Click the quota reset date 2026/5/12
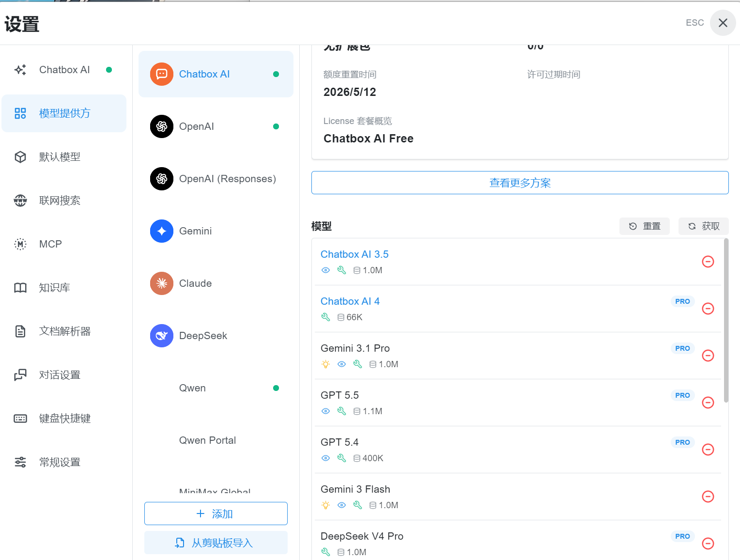740x560 pixels. (x=350, y=92)
